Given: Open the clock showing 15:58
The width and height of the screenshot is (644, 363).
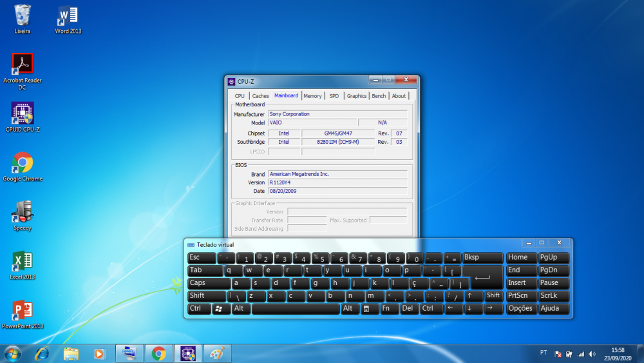Looking at the screenshot, I should [x=618, y=354].
